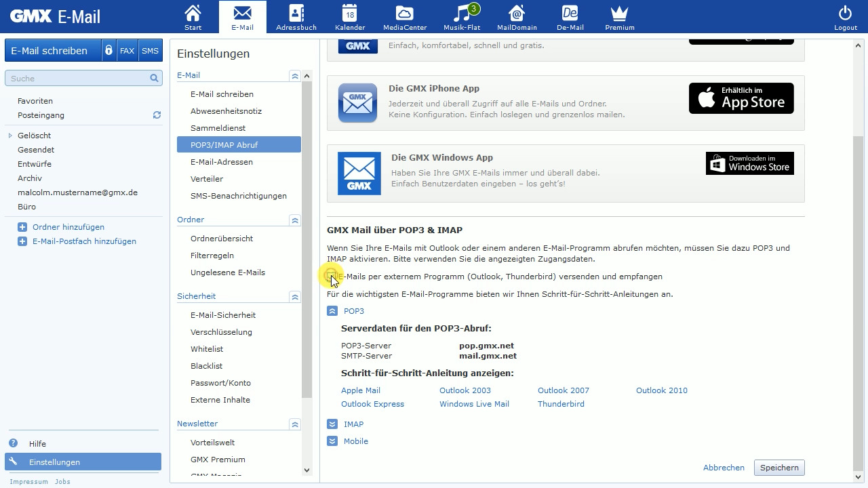Click the GMX iPhone App icon
The height and width of the screenshot is (488, 868).
pyautogui.click(x=357, y=103)
